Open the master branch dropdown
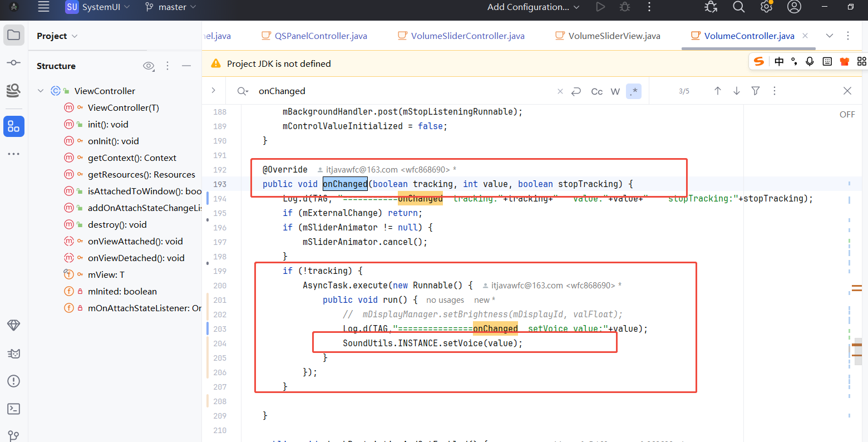 [170, 7]
